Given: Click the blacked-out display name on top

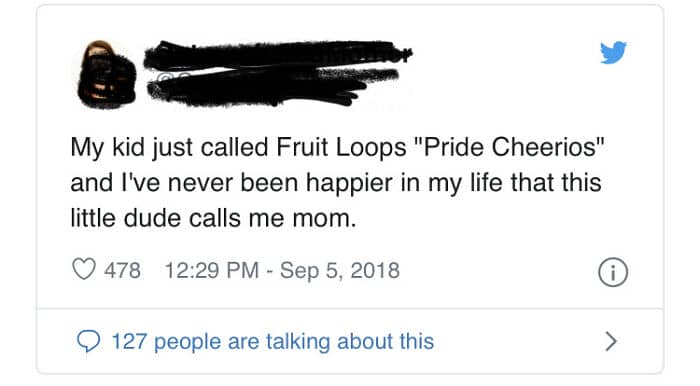Looking at the screenshot, I should point(277,55).
